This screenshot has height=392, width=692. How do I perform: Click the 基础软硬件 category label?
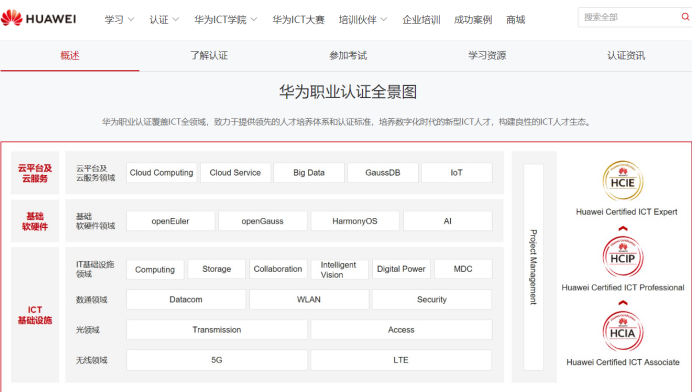35,221
